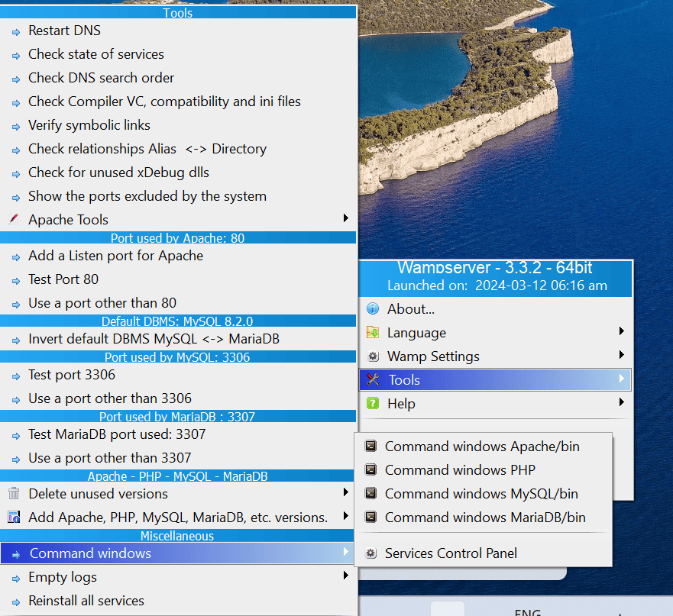Open Command windows MariaDB/bin console icon
673x616 pixels.
tap(370, 517)
